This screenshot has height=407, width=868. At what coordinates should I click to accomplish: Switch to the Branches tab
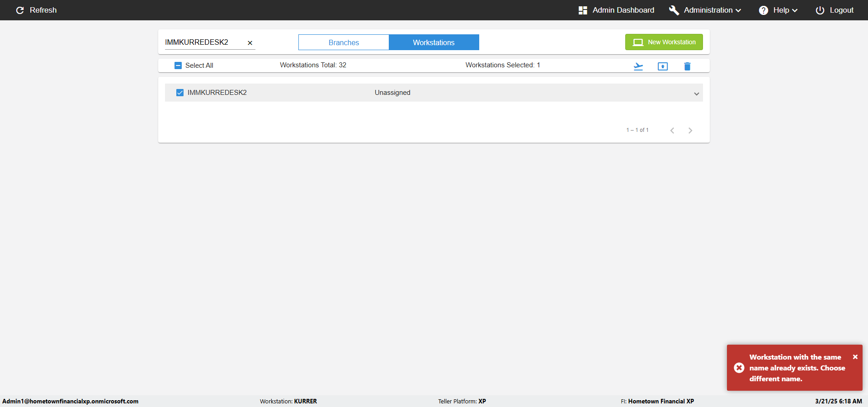pyautogui.click(x=344, y=42)
